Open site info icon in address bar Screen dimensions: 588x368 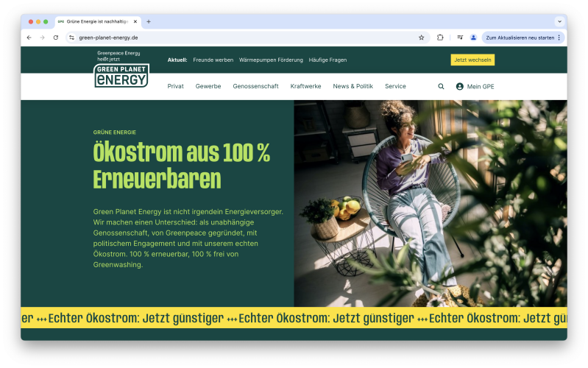click(x=72, y=38)
